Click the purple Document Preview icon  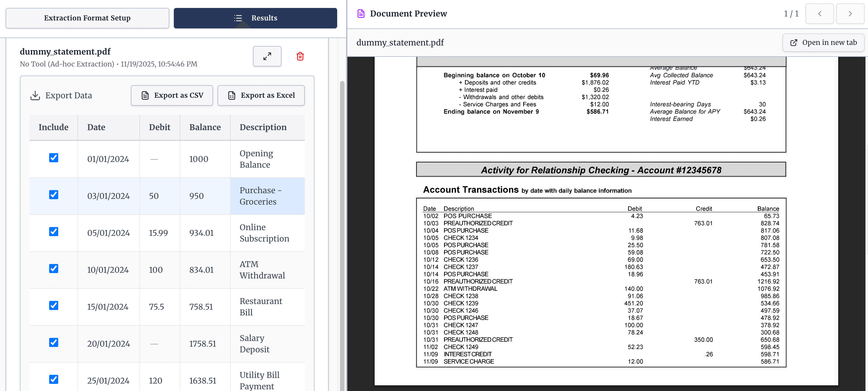(x=361, y=13)
